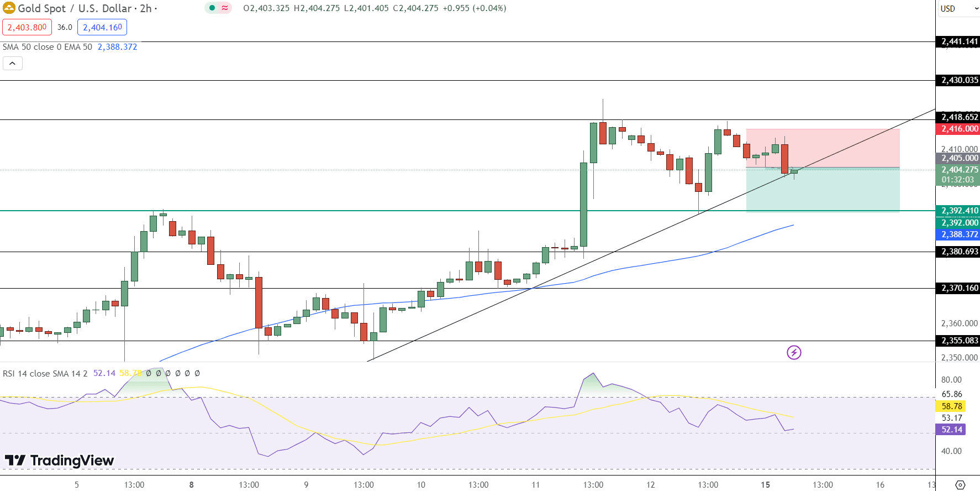Select the Gold Spot / U.S. Dollar title

pyautogui.click(x=75, y=8)
